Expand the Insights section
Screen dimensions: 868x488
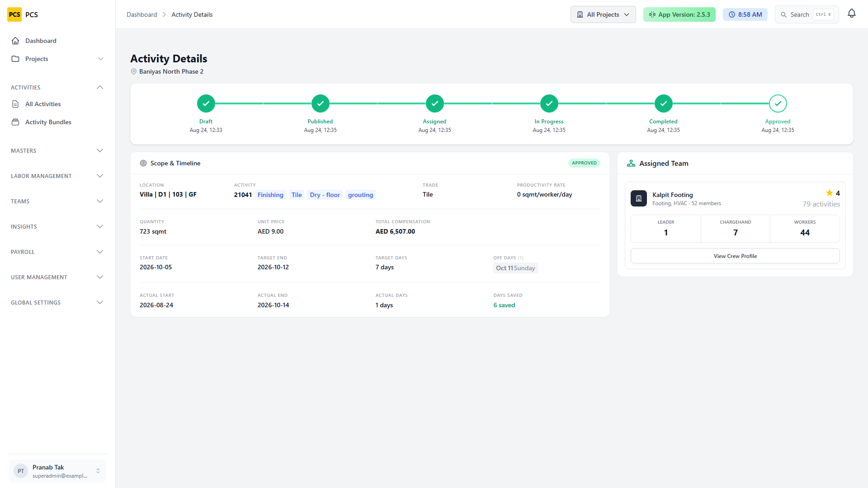(x=57, y=226)
